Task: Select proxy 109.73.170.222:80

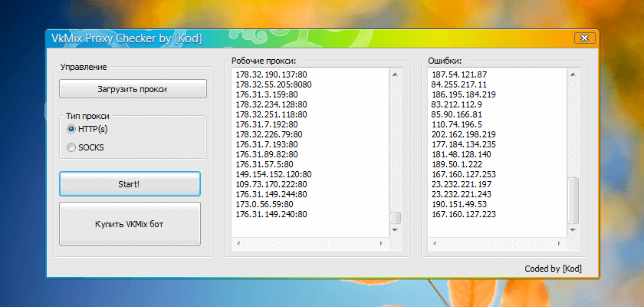Action: (x=271, y=184)
